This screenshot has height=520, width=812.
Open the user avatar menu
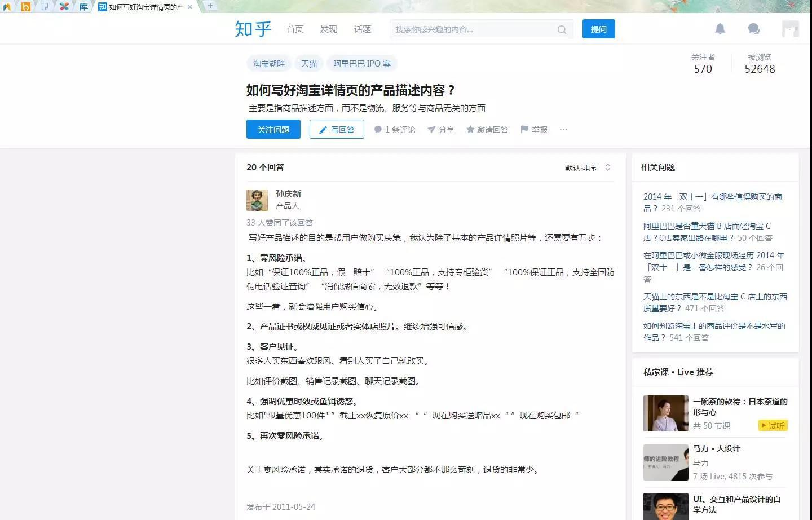(791, 29)
